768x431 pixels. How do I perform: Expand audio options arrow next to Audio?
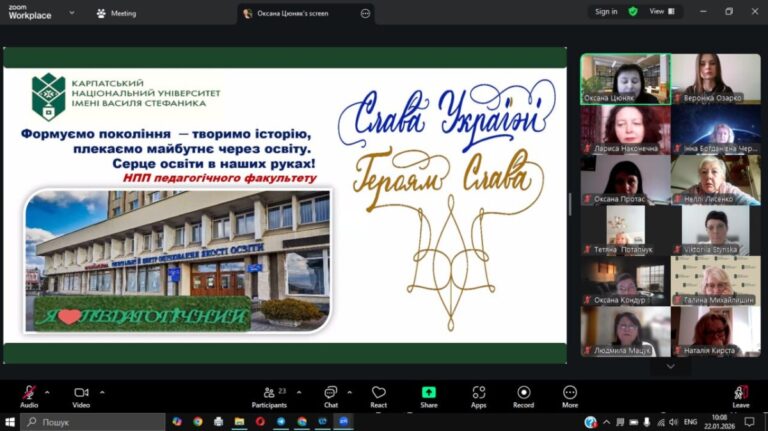[x=47, y=392]
